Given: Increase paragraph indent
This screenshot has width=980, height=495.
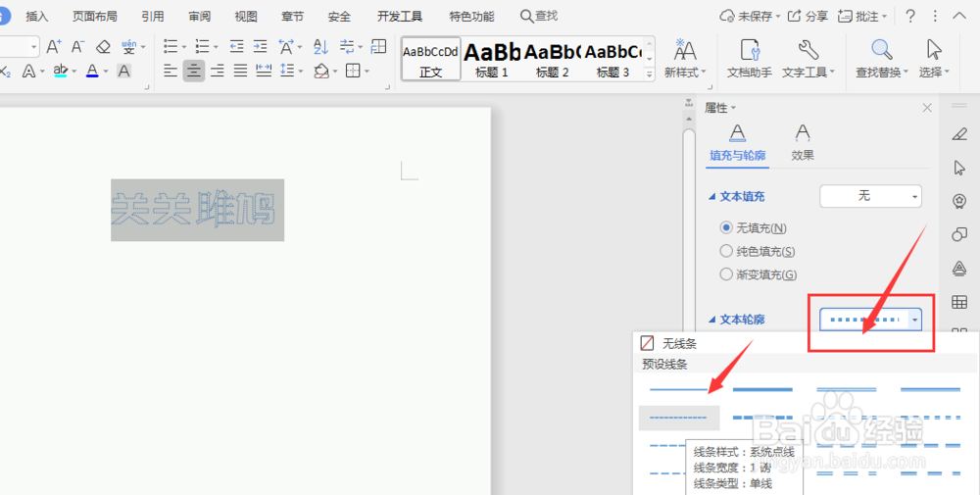Looking at the screenshot, I should (260, 46).
